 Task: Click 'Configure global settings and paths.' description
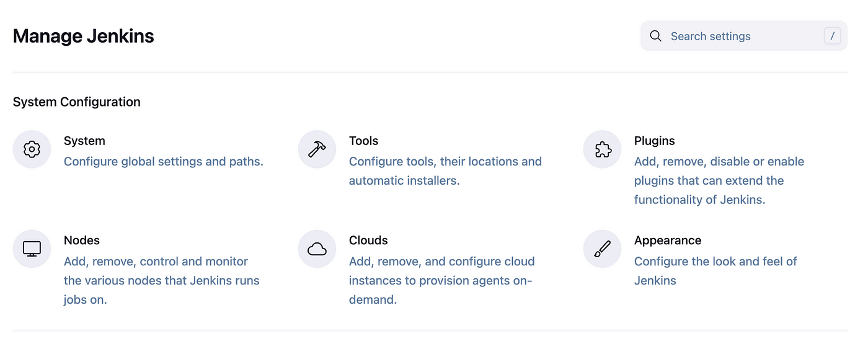point(164,161)
